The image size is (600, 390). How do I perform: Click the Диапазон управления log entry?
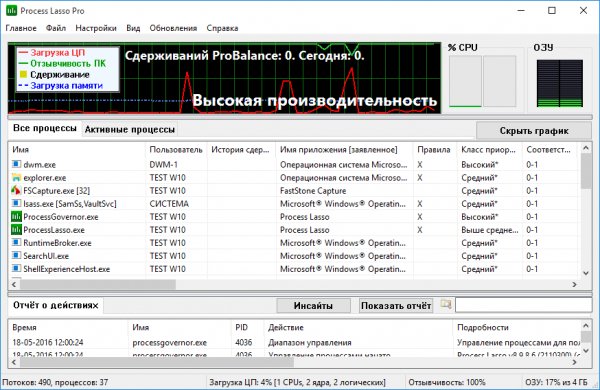coord(310,343)
